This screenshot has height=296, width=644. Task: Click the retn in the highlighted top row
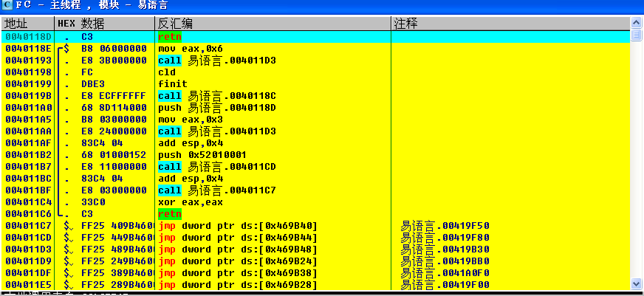pos(170,37)
